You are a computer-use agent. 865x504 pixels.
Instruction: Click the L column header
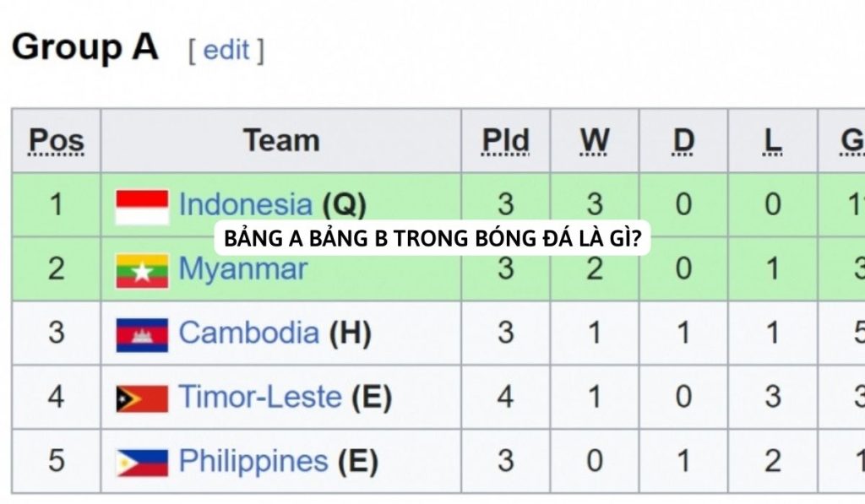tap(772, 141)
